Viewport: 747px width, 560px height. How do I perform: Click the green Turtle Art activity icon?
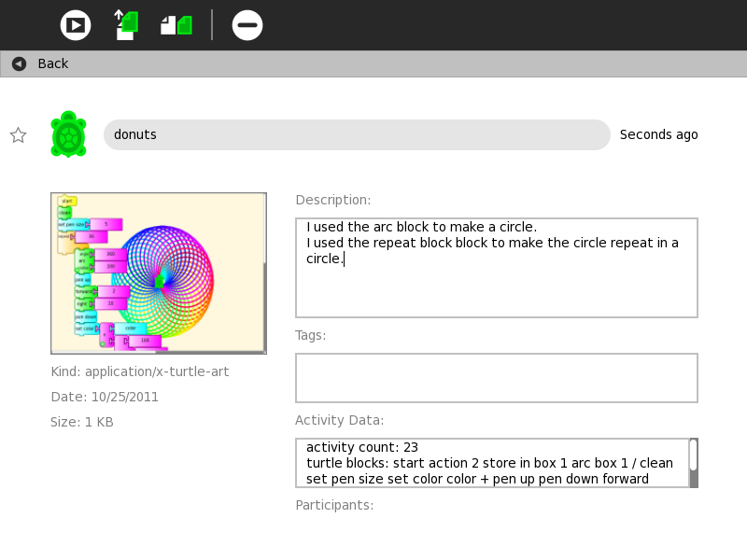[68, 134]
